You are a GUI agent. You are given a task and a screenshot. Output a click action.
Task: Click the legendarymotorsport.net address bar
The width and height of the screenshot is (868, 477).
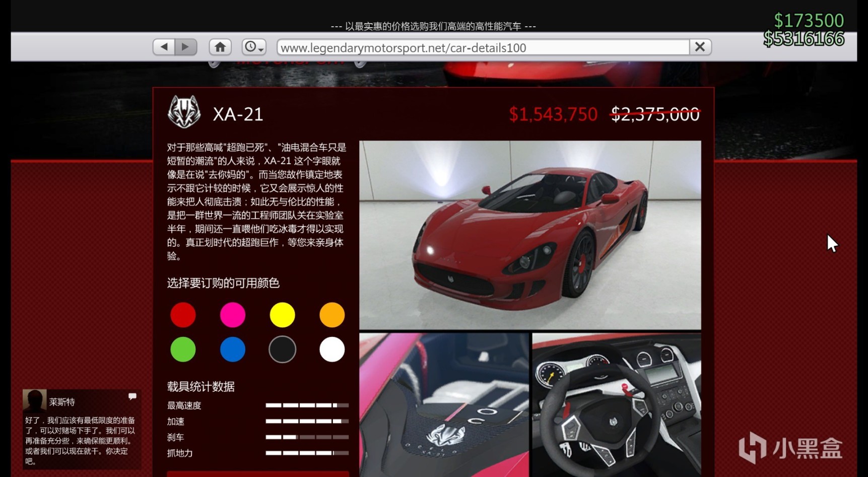click(x=483, y=47)
